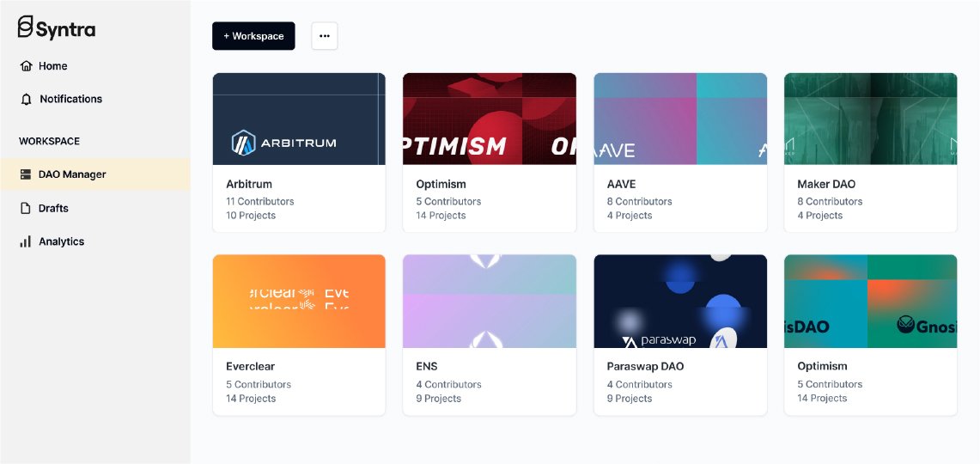980x464 pixels.
Task: Click the Drafts document icon
Action: [x=26, y=208]
